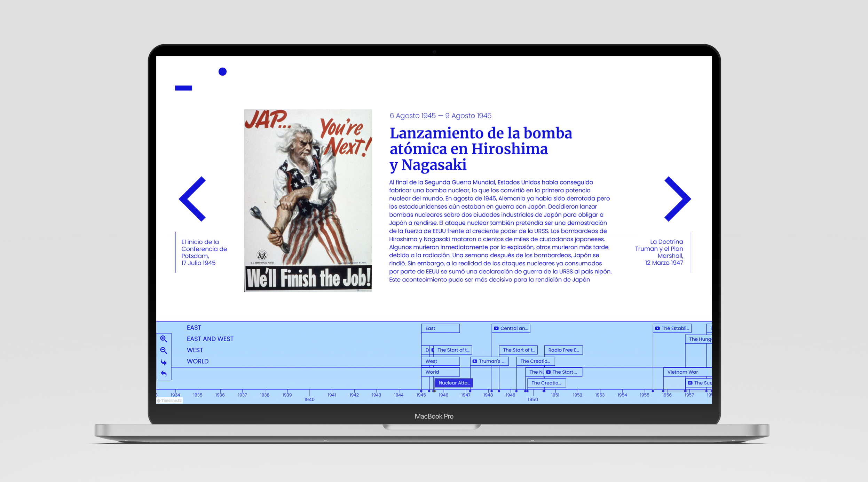Click the timeline zoom out magnifier icon
The width and height of the screenshot is (868, 482).
(x=164, y=350)
